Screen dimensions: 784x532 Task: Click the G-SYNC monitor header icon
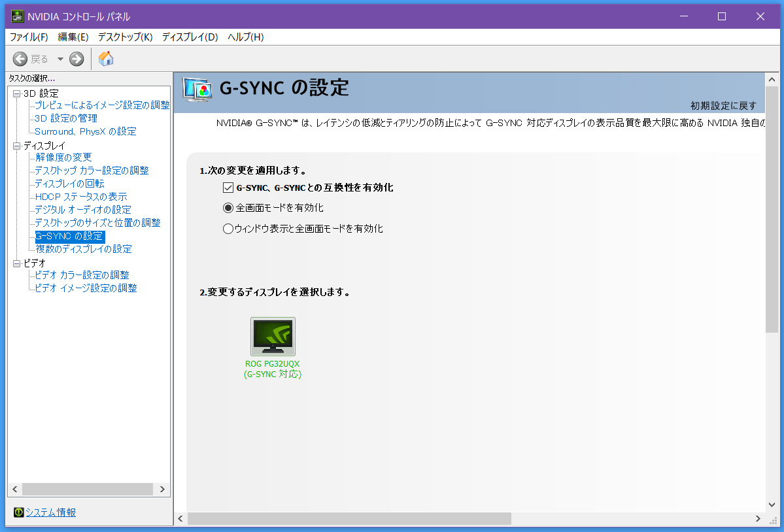197,90
